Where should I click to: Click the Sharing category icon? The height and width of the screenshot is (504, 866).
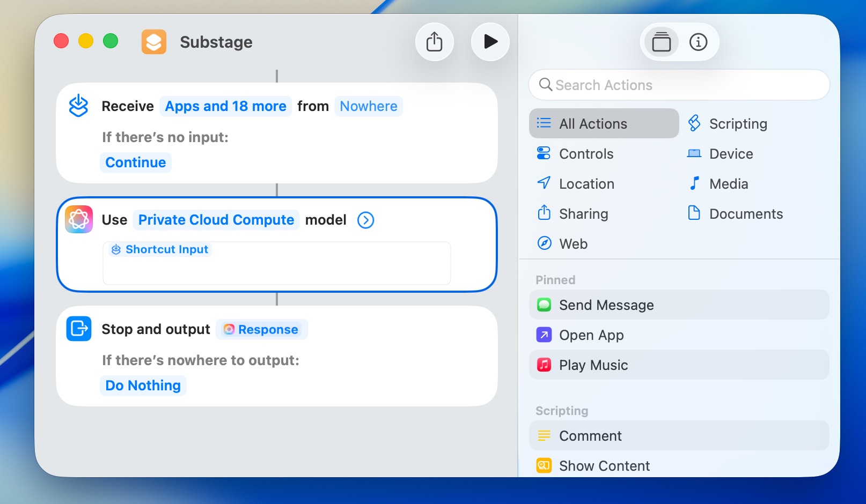point(544,213)
